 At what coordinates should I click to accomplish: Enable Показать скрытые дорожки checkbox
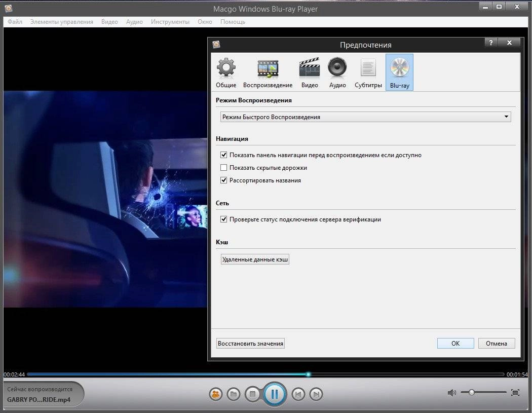click(x=223, y=168)
